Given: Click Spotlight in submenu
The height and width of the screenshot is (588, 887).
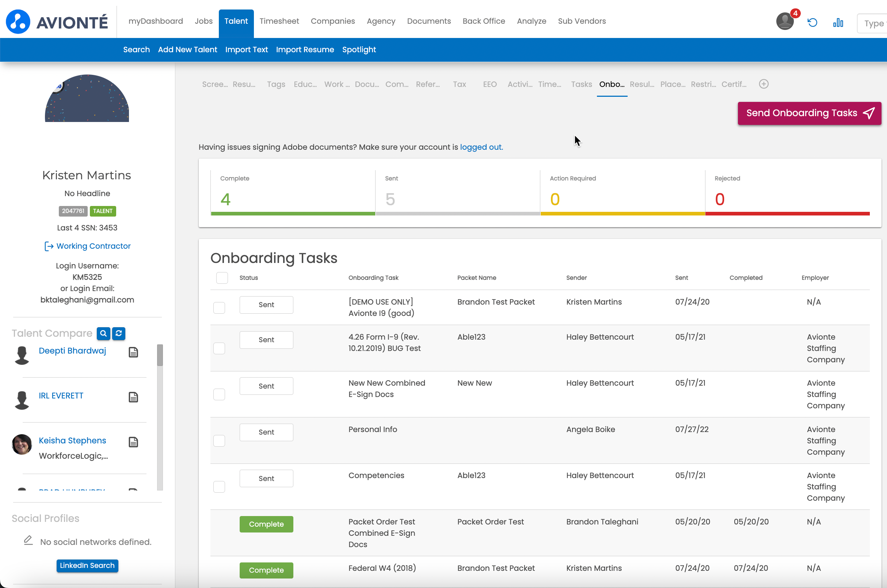Looking at the screenshot, I should (359, 50).
